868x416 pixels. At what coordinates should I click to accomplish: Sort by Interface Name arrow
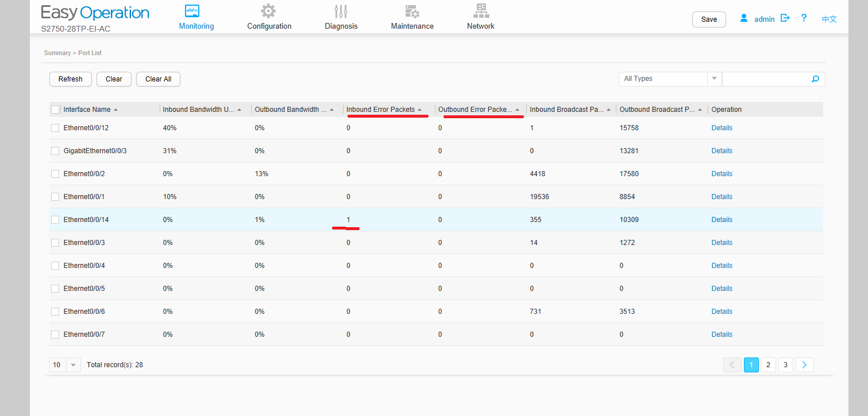pyautogui.click(x=116, y=110)
